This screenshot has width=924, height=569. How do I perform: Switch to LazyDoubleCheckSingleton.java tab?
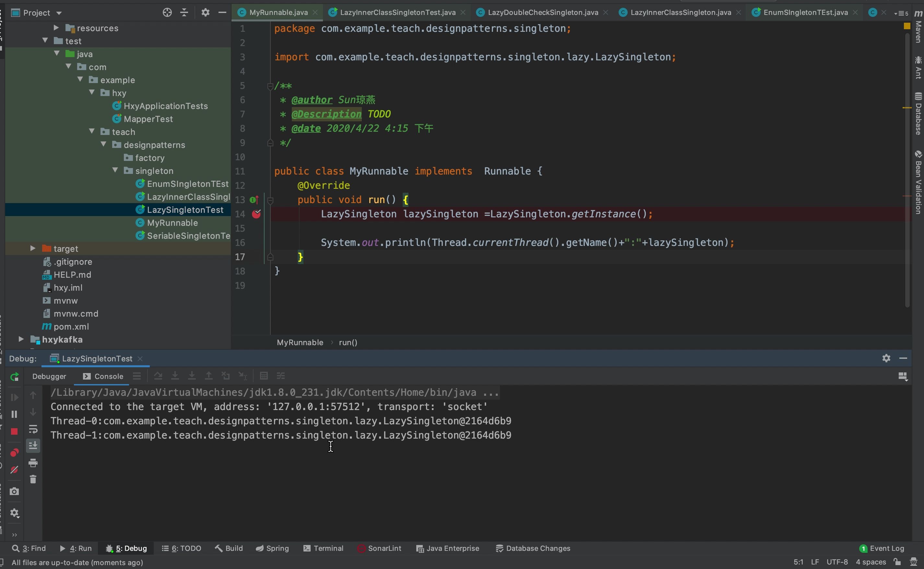click(x=542, y=12)
